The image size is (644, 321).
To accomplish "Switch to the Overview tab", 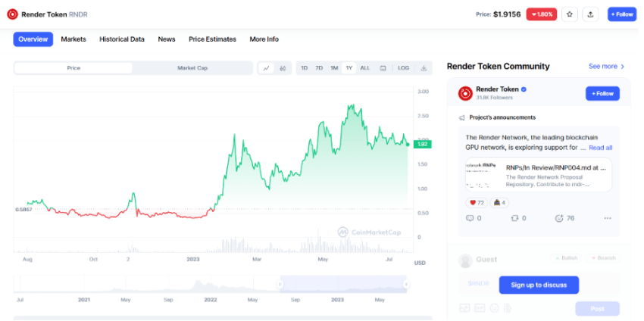I will [x=33, y=39].
